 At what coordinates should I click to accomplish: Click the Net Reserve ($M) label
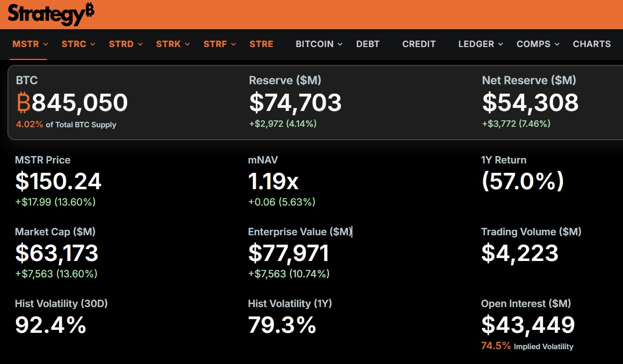(529, 80)
